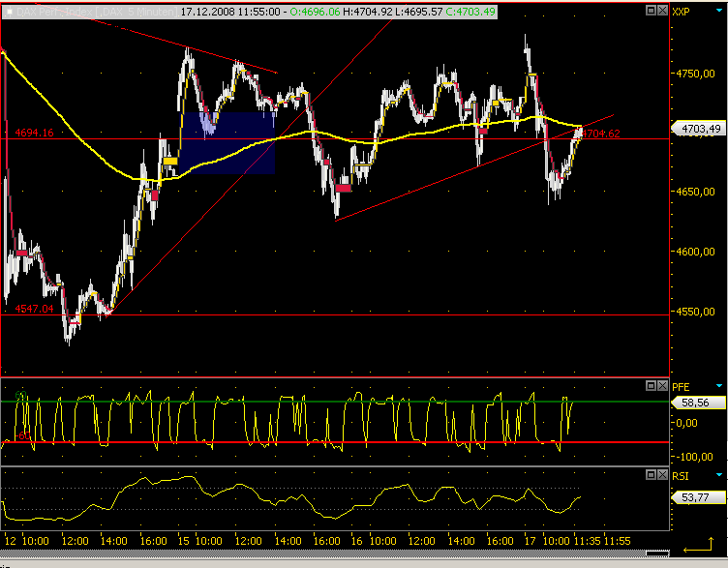The width and height of the screenshot is (728, 568).
Task: Close the main DAX price chart panel
Action: [662, 11]
